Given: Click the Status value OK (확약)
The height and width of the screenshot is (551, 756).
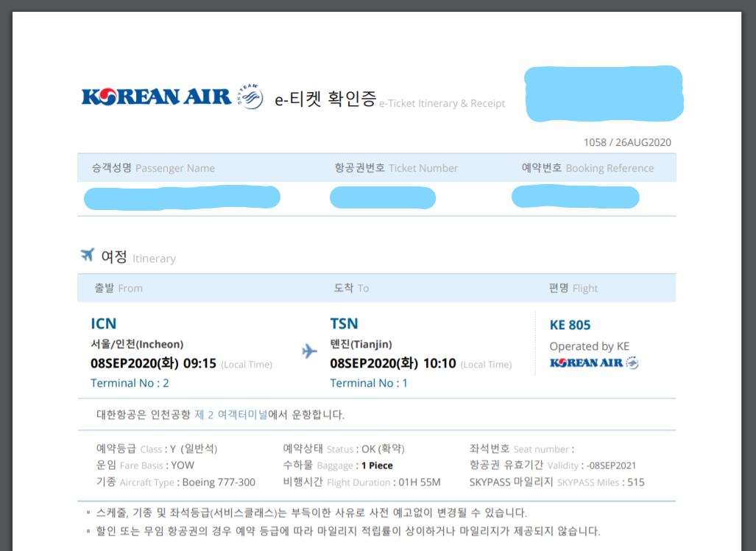Looking at the screenshot, I should pyautogui.click(x=383, y=449).
